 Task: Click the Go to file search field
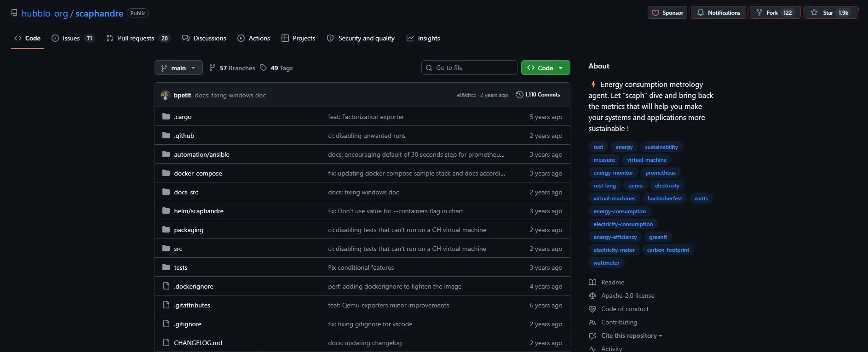coord(469,68)
